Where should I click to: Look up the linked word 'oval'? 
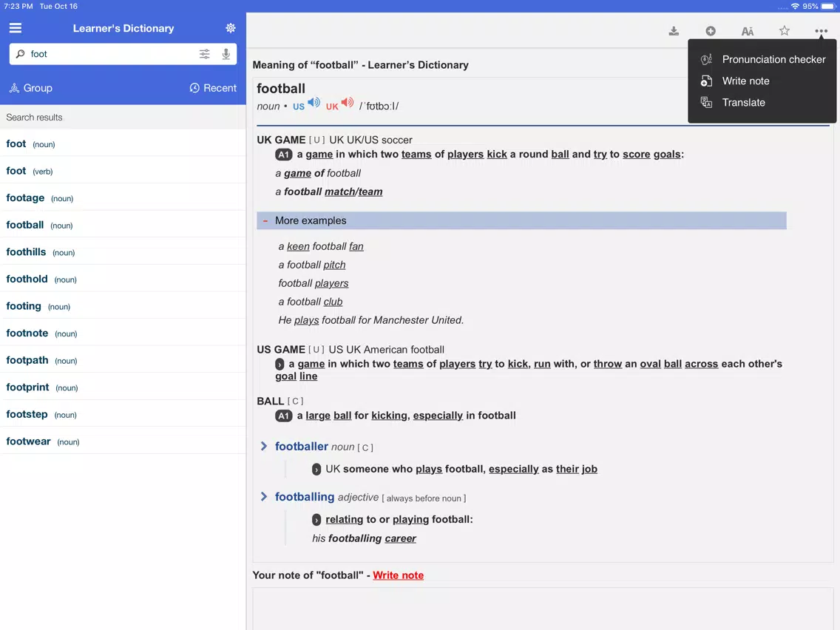click(x=651, y=364)
